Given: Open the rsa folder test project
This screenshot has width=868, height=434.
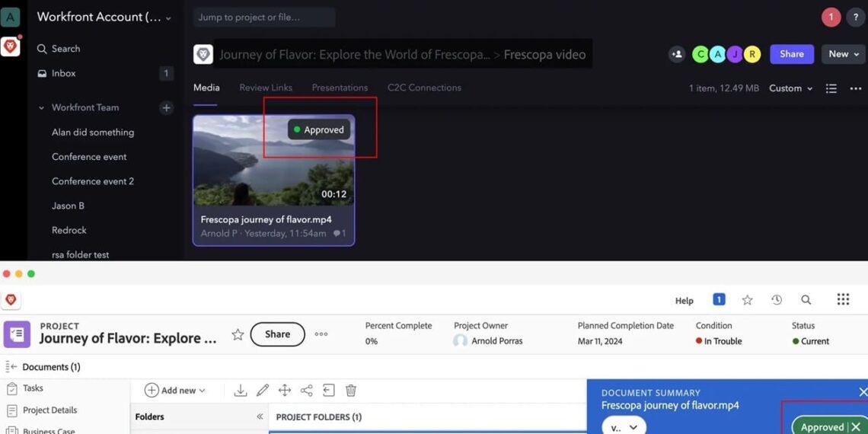Looking at the screenshot, I should click(80, 254).
